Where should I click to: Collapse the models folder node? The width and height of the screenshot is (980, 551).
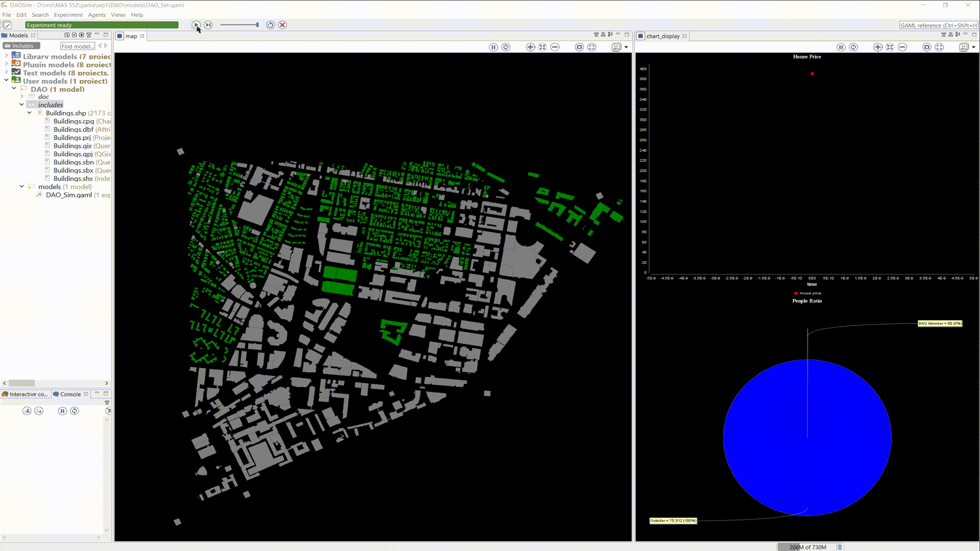21,186
